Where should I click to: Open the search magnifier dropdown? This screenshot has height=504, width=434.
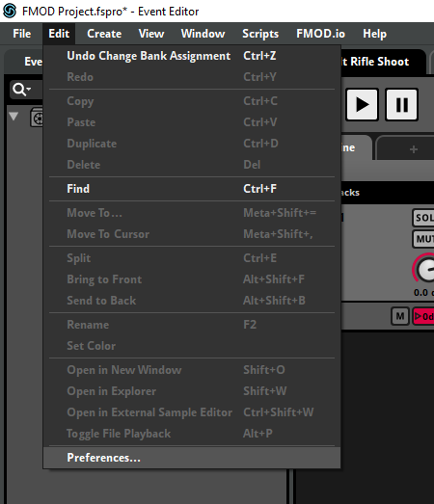click(x=22, y=90)
